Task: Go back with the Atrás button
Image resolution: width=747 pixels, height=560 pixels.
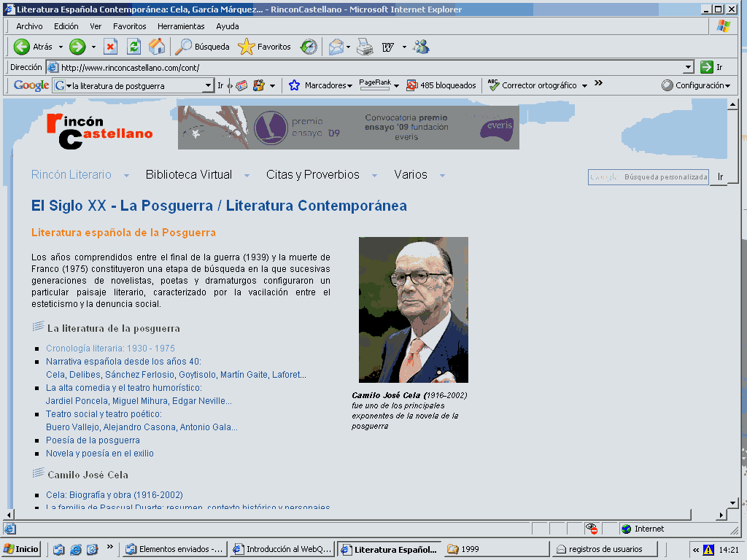Action: pyautogui.click(x=32, y=47)
